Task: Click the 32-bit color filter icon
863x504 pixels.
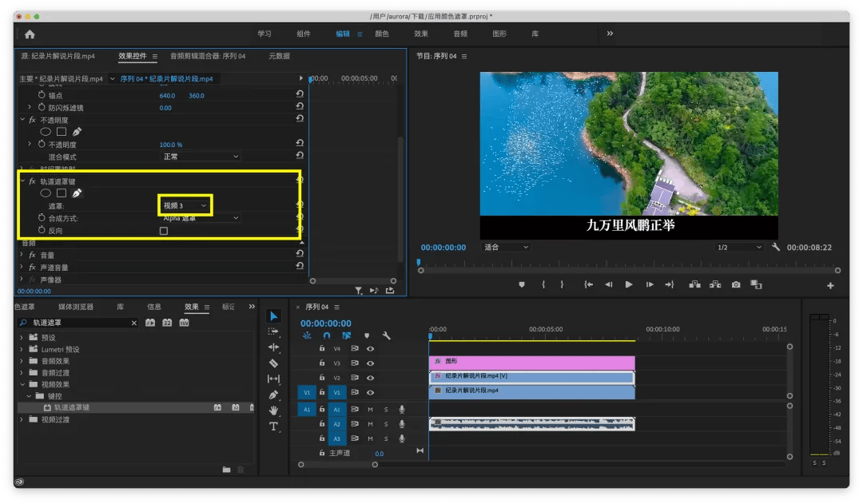Action: [167, 323]
